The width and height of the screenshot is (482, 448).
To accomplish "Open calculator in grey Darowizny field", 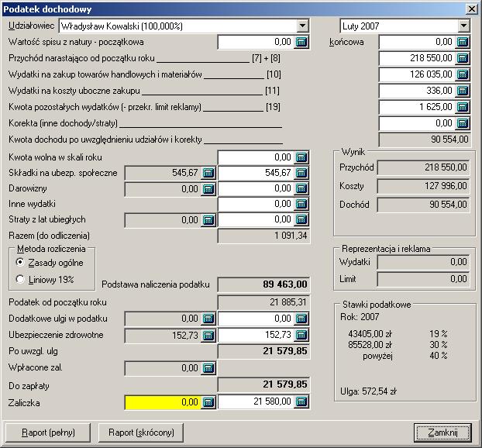I will [x=208, y=188].
